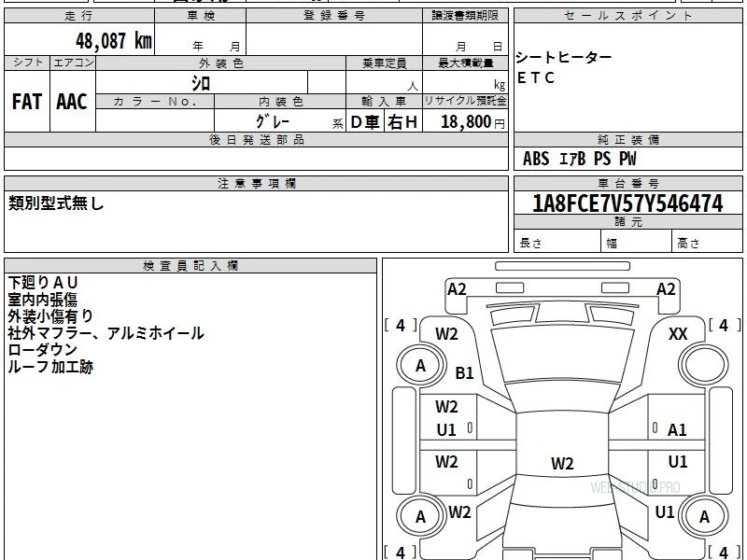Click the シフト header cell
The width and height of the screenshot is (747, 560).
click(27, 63)
